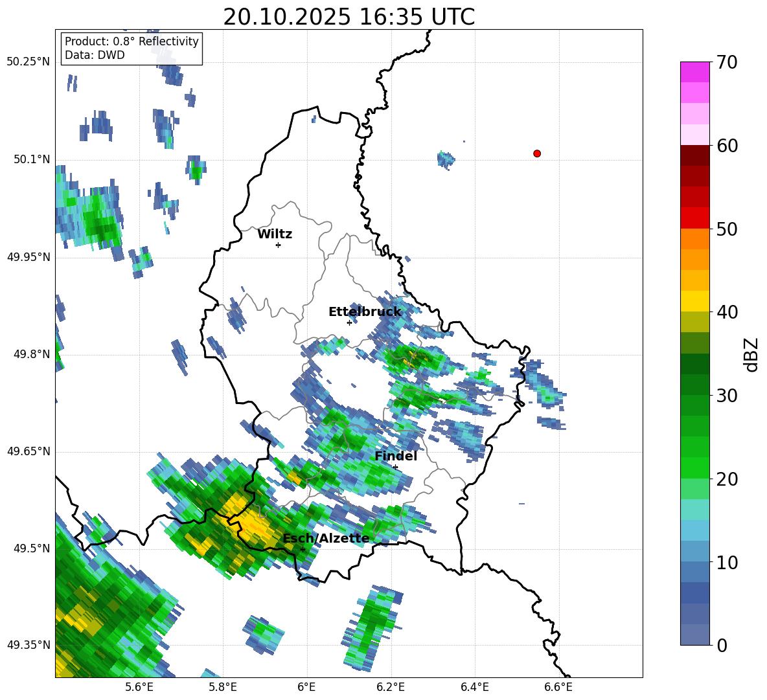
Task: Click the 70 tick on the colorbar
Action: pos(727,62)
